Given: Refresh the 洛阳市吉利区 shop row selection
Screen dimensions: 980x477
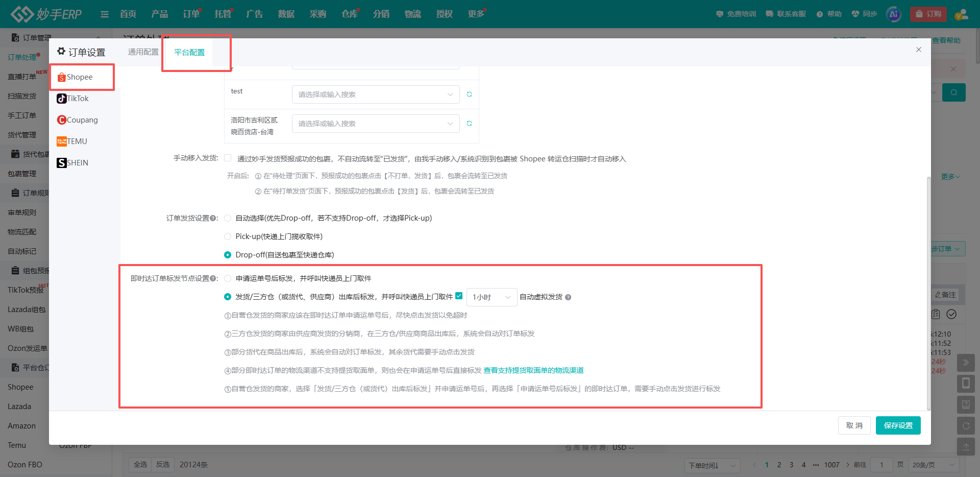Looking at the screenshot, I should (469, 124).
